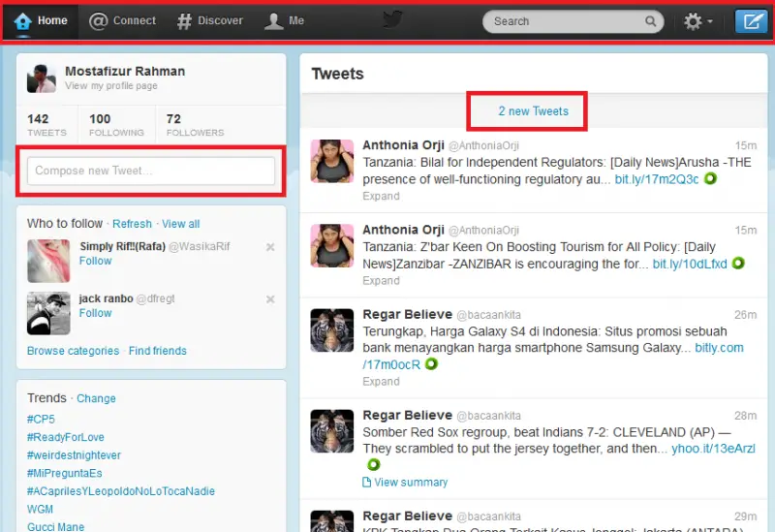
Task: Expand the Galaxy S4 tweet
Action: (x=381, y=381)
